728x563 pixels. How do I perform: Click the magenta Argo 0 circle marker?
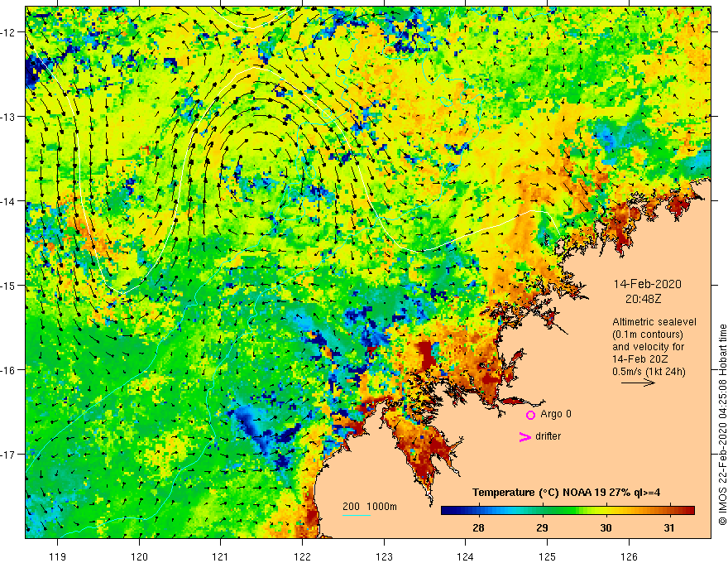click(530, 415)
